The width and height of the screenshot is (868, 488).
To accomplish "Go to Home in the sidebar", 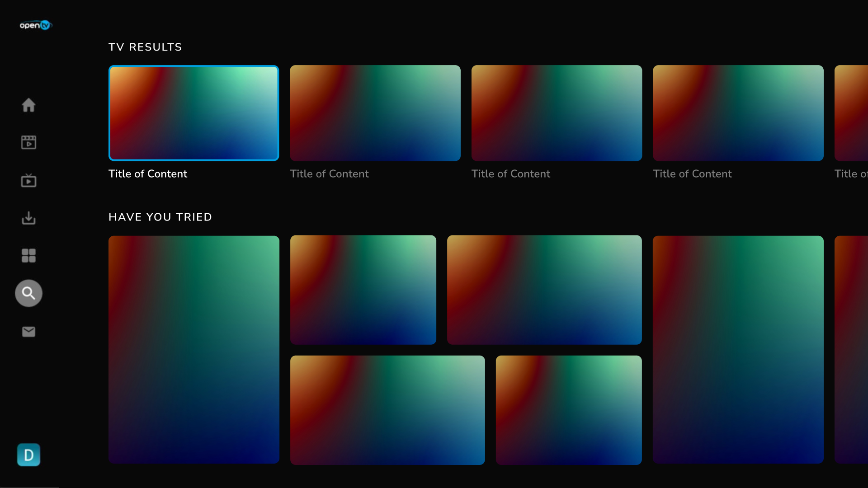I will (x=28, y=105).
